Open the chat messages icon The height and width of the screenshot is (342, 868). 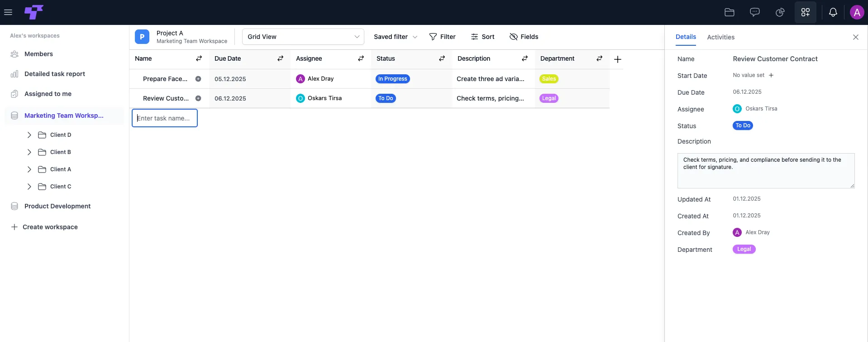point(755,12)
